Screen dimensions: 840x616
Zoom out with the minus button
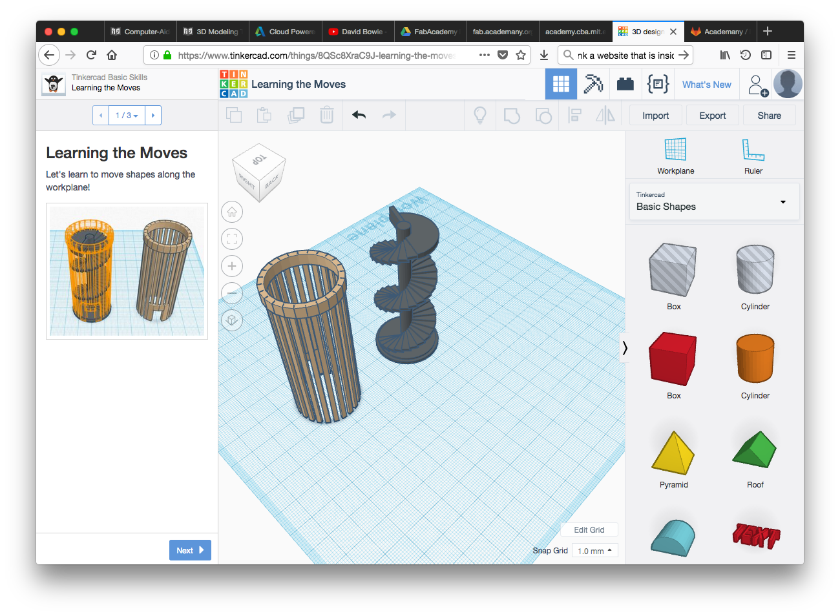pos(232,293)
